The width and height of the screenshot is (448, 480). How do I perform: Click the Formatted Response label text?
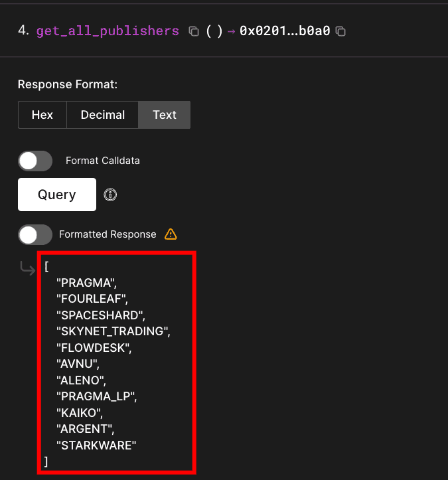point(108,234)
